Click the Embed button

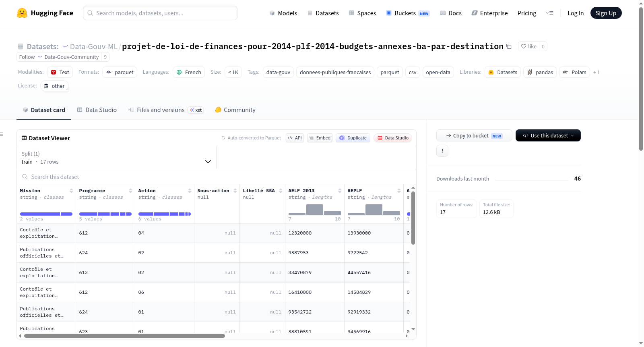(320, 138)
